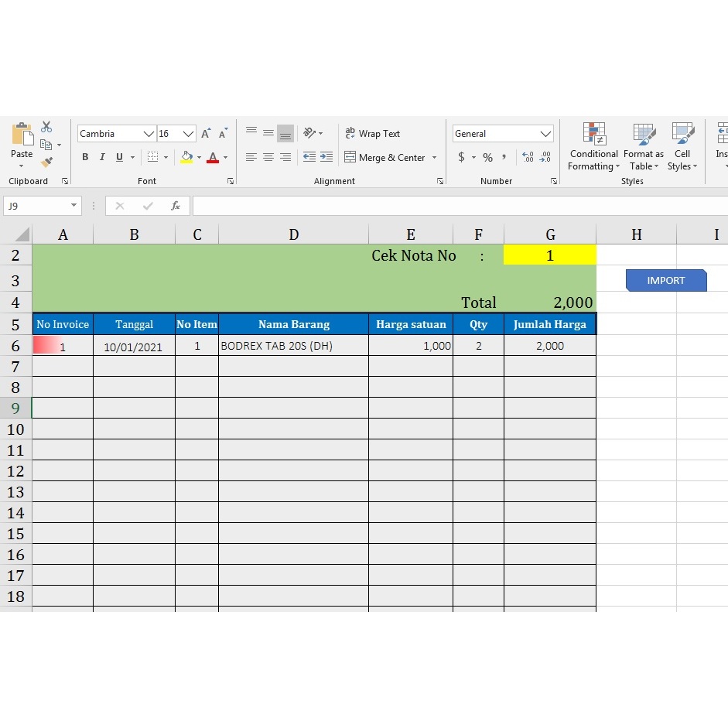Click Nama Barang header cell
The width and height of the screenshot is (728, 728).
[294, 324]
